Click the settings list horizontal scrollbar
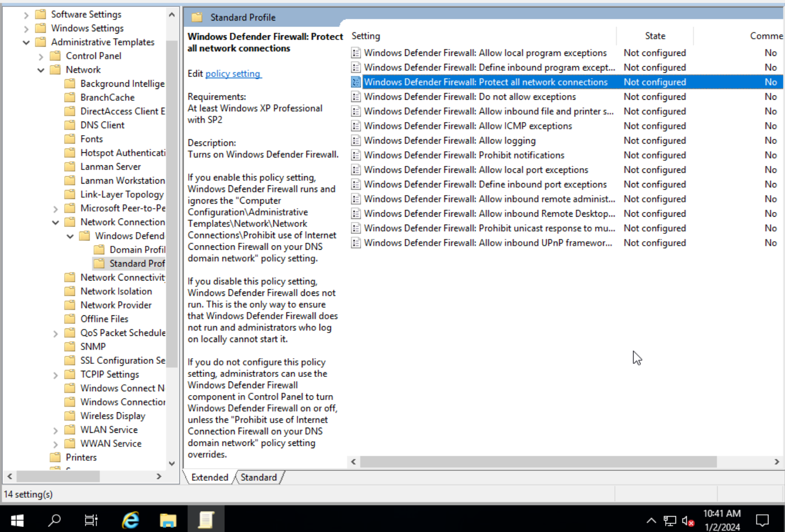 coord(537,461)
